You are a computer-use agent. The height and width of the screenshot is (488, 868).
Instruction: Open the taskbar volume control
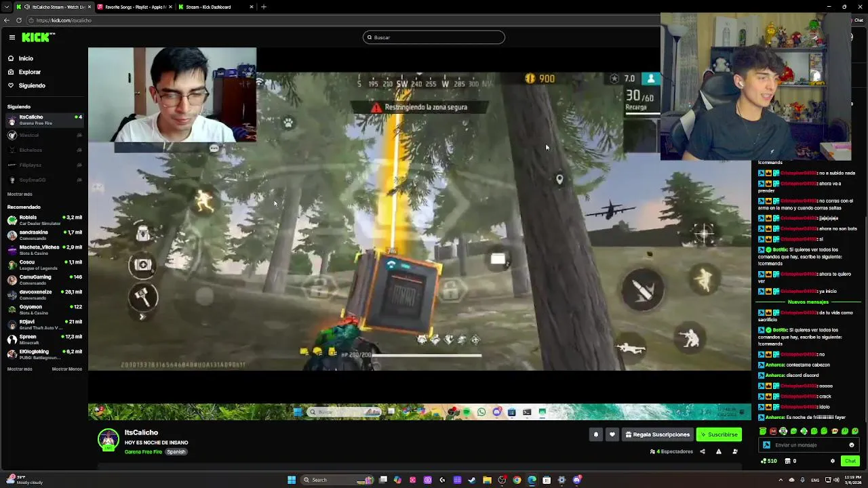[837, 480]
